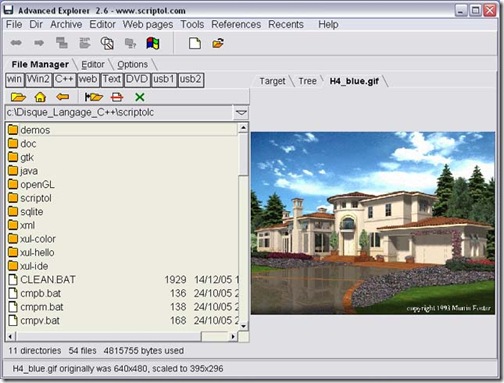Click the usb1 shortcut button
The height and width of the screenshot is (383, 504).
point(164,80)
